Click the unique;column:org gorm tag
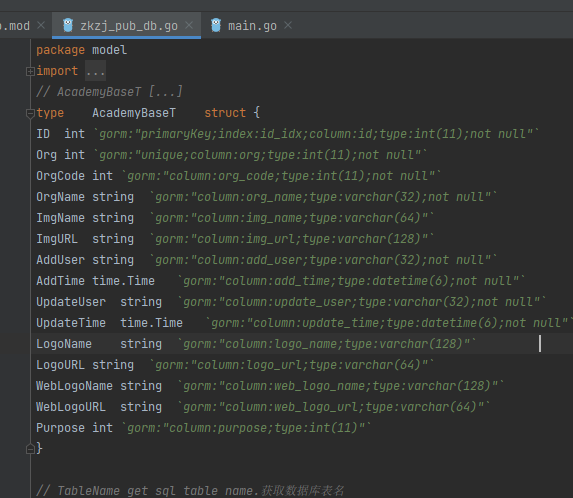573x498 pixels. tap(260, 155)
